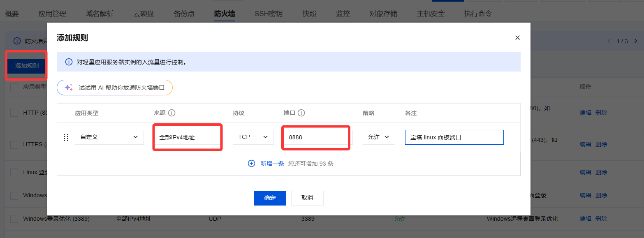Screen dimensions: 644x238
Task: Click the info icon next to 来源
Action: (x=172, y=113)
